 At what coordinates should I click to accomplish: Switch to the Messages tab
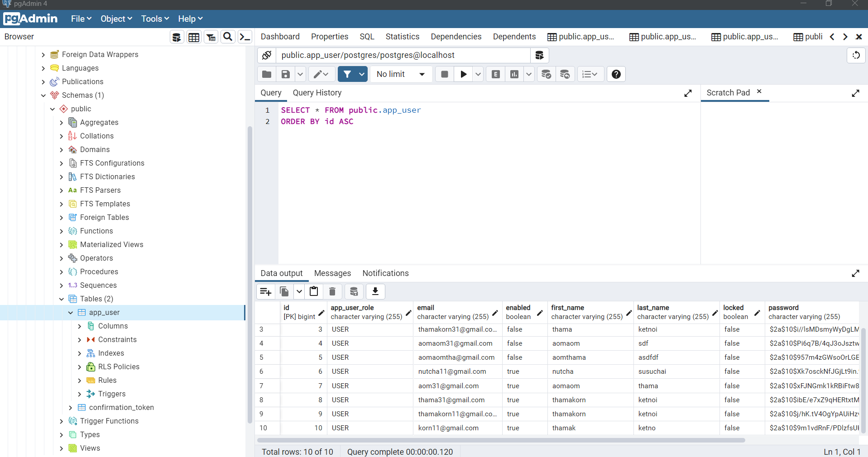click(x=332, y=273)
